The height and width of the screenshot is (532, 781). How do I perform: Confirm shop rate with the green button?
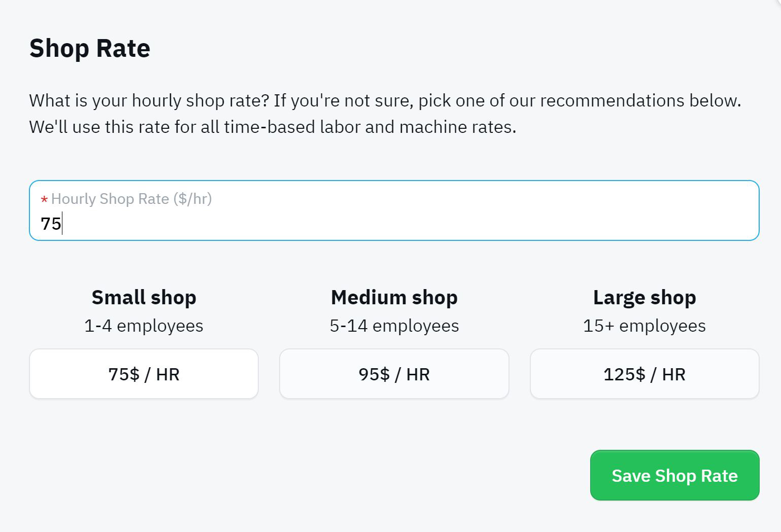[674, 475]
